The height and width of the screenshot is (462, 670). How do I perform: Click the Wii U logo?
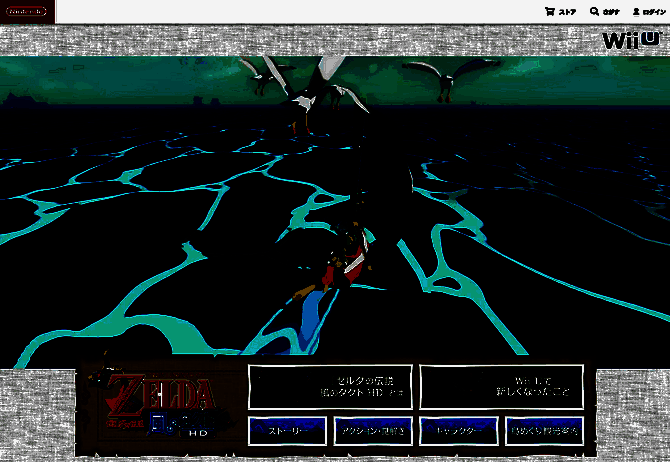[630, 41]
